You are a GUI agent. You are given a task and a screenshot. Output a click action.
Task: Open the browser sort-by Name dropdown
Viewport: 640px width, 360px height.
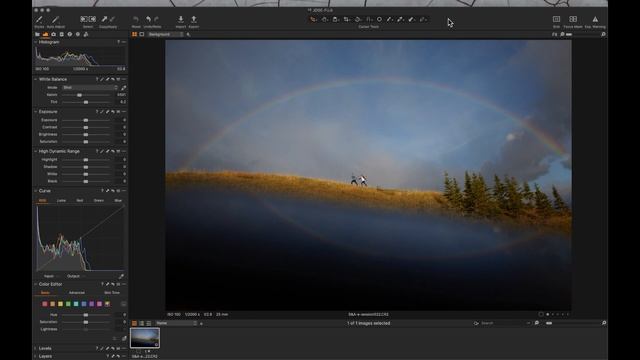[176, 323]
